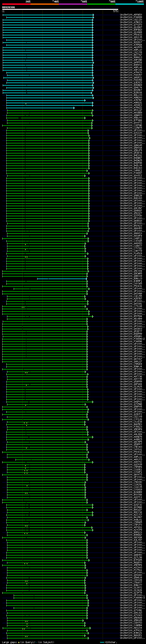This screenshot has height=644, width=146.
Task: Select hit UniRef100_C1EFW6
Action: (x=131, y=125)
